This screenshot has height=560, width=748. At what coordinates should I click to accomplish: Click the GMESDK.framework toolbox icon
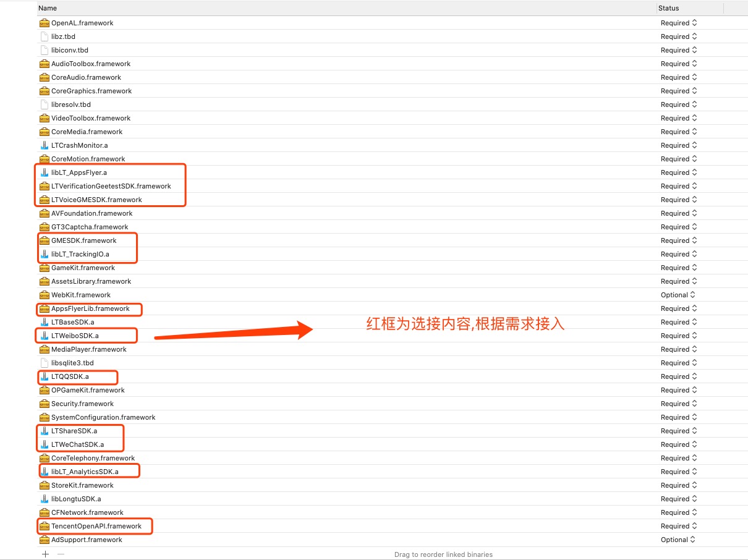pos(45,240)
